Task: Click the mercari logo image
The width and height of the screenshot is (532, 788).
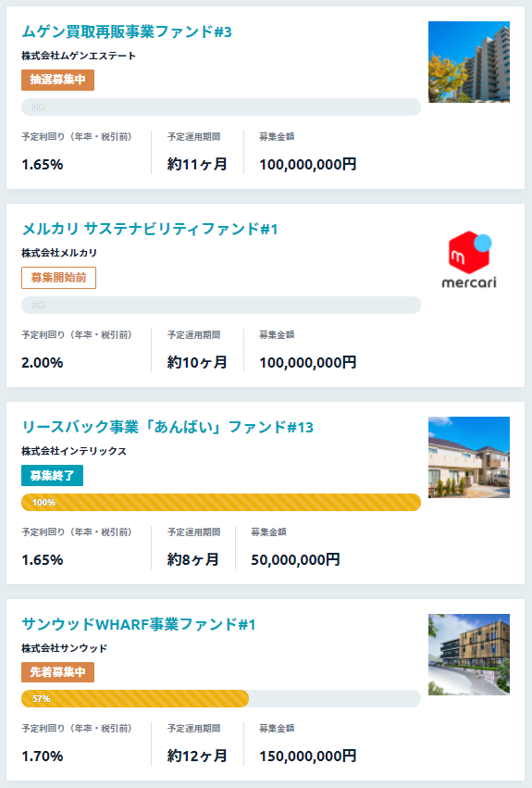Action: tap(469, 259)
